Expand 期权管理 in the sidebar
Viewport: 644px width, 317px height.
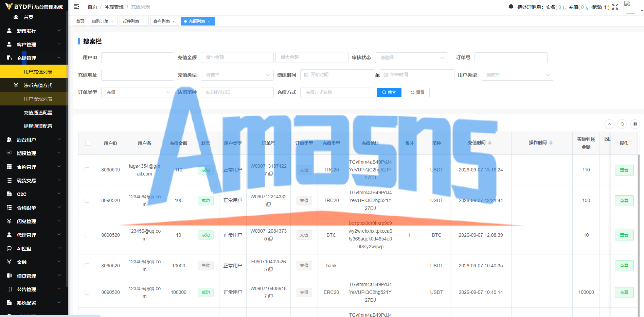coord(34,153)
